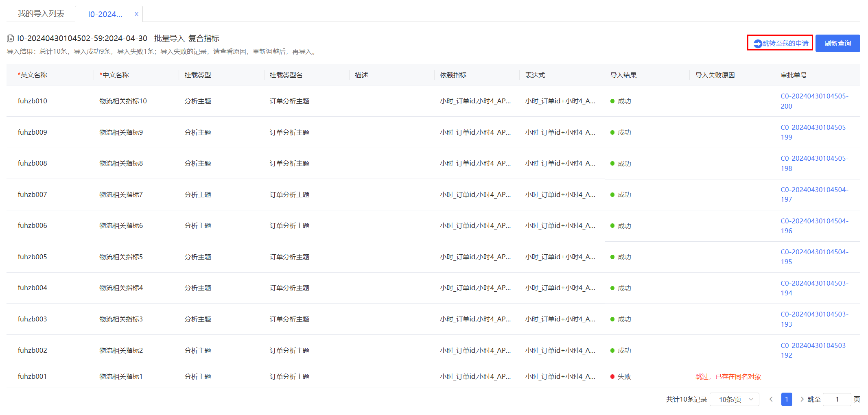Click the 表达式 cell in fuhzb003 row
Image resolution: width=868 pixels, height=415 pixels.
pos(560,319)
